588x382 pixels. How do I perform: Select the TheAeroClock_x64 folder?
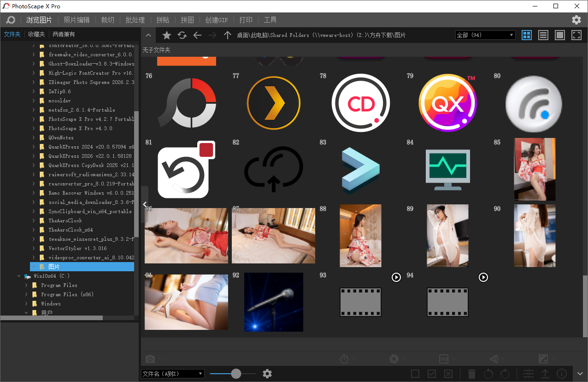click(71, 230)
